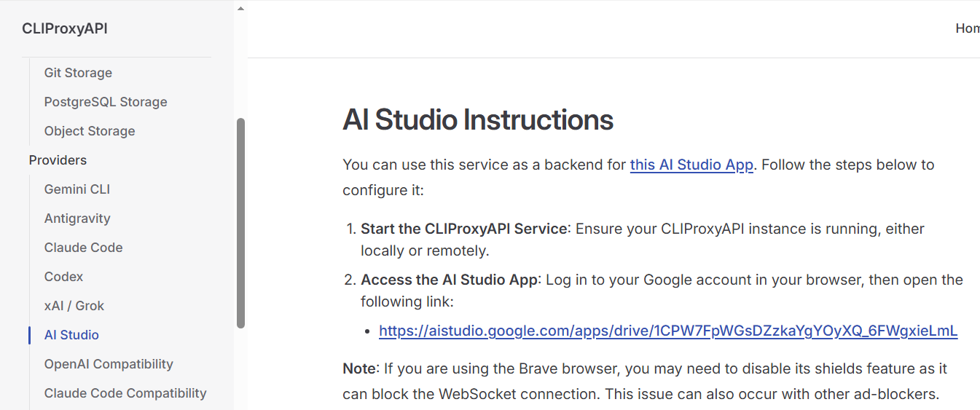
Task: Open the xAI / Grok page
Action: (74, 306)
